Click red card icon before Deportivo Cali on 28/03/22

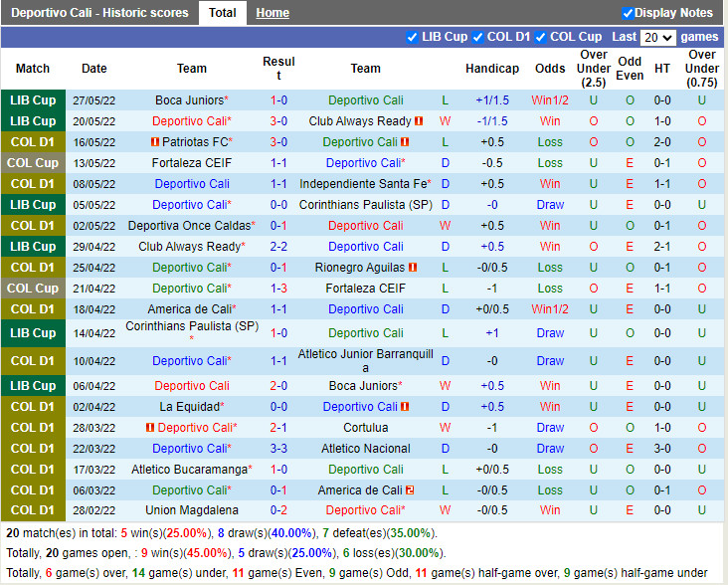[150, 428]
